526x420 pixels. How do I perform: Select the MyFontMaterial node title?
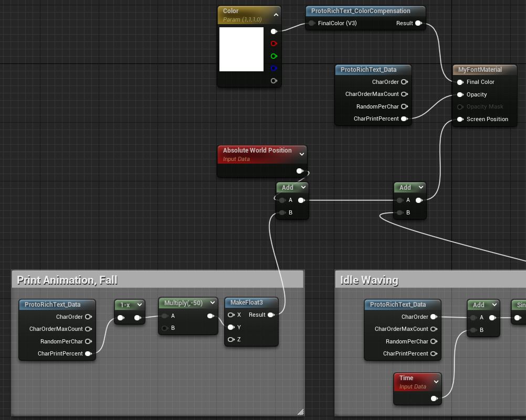pos(480,69)
